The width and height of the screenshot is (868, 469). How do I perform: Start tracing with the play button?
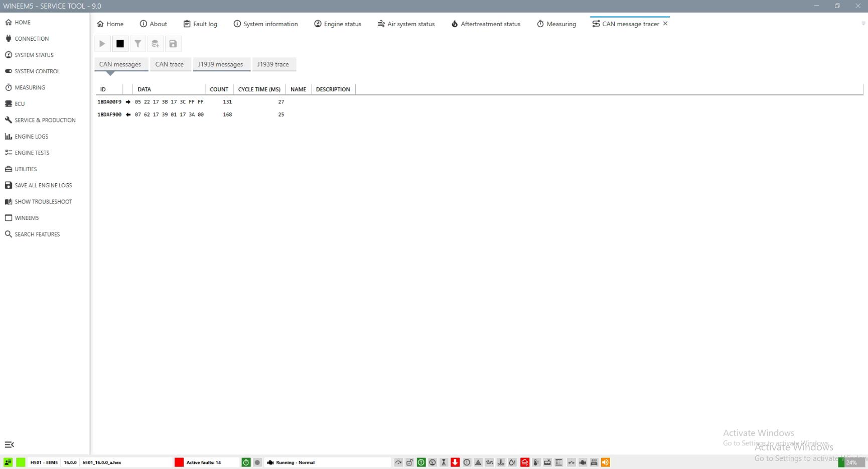click(102, 44)
